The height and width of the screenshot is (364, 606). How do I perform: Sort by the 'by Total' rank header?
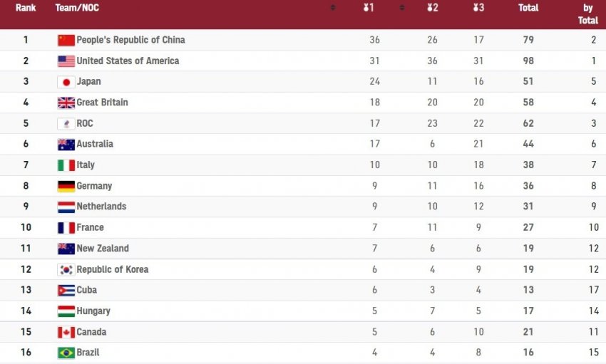(x=587, y=14)
